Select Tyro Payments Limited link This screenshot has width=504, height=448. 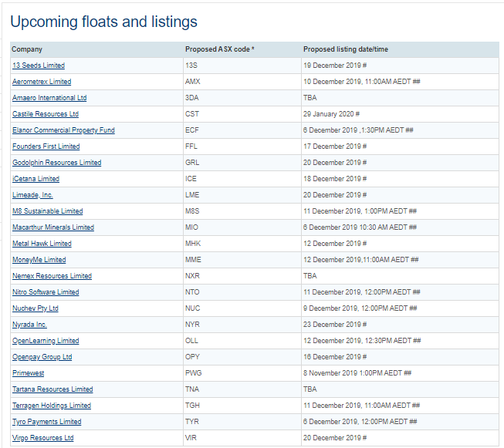pyautogui.click(x=47, y=422)
